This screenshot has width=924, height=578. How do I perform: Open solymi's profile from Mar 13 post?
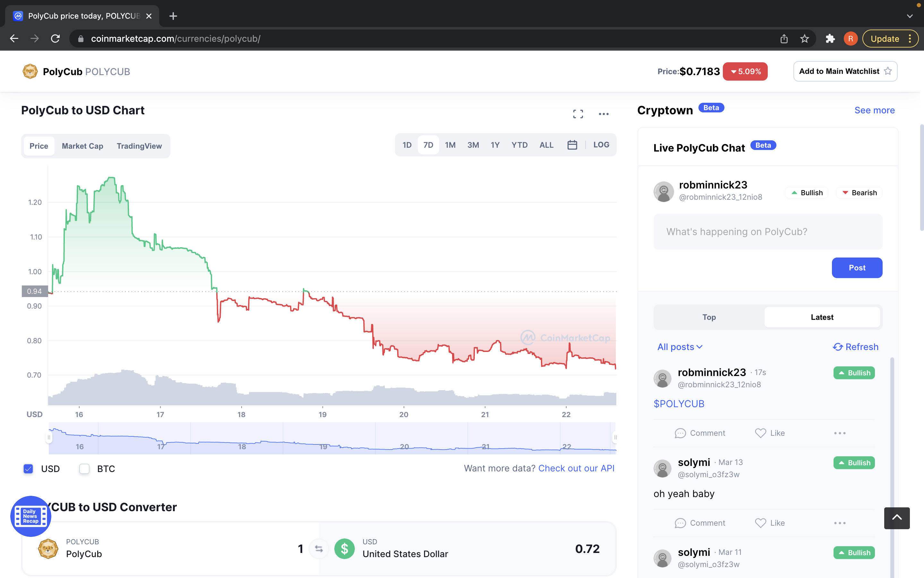(x=694, y=462)
